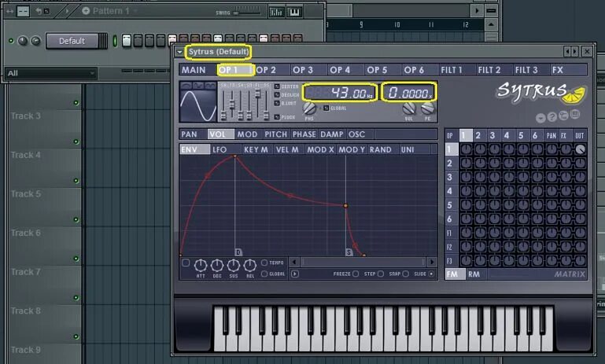Click the first lit step of Default channel
Image resolution: width=605 pixels, height=364 pixels.
tap(126, 40)
